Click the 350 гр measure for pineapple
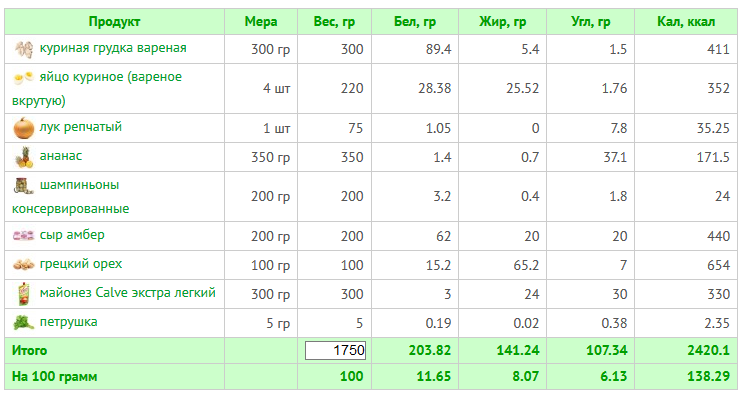Screen dimensions: 744x393 point(270,158)
